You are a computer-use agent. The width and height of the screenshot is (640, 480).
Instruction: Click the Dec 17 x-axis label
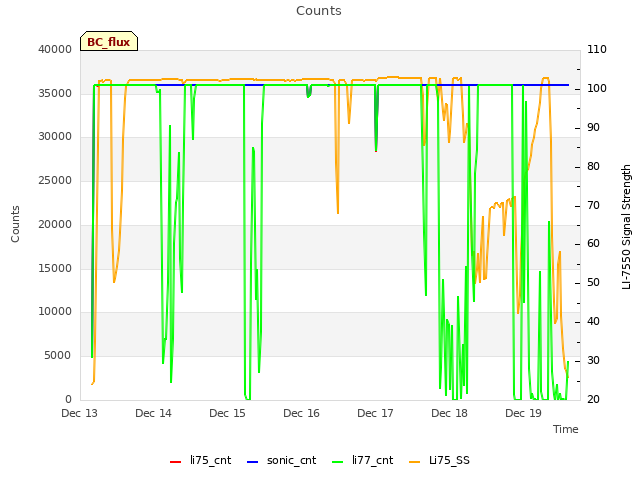coord(375,413)
